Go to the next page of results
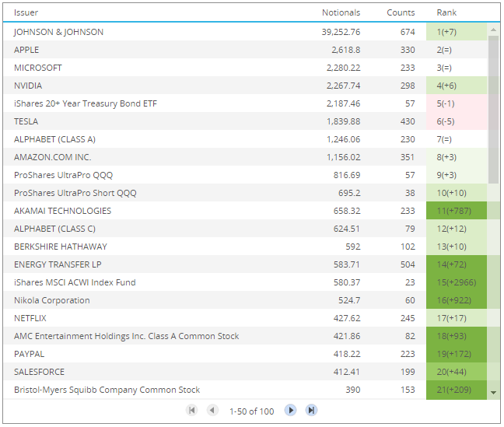The height and width of the screenshot is (427, 504). (291, 411)
